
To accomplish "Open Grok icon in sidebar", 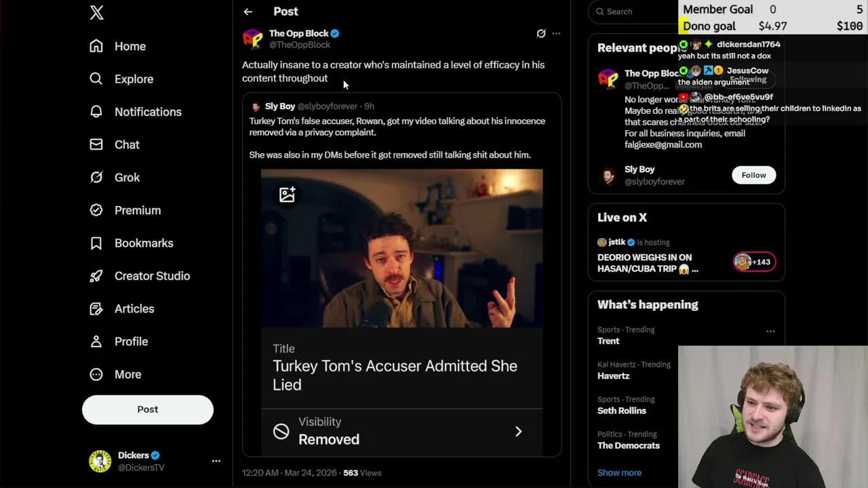I will 96,177.
